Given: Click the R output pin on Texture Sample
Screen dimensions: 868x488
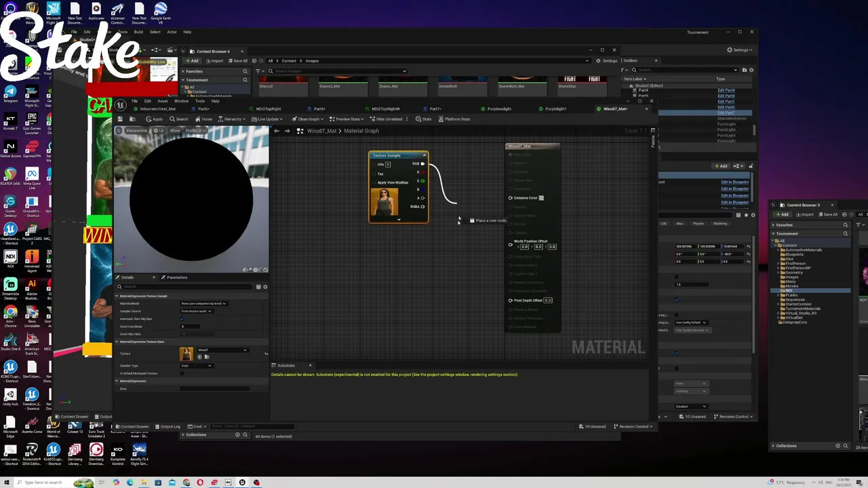Looking at the screenshot, I should pyautogui.click(x=422, y=172).
